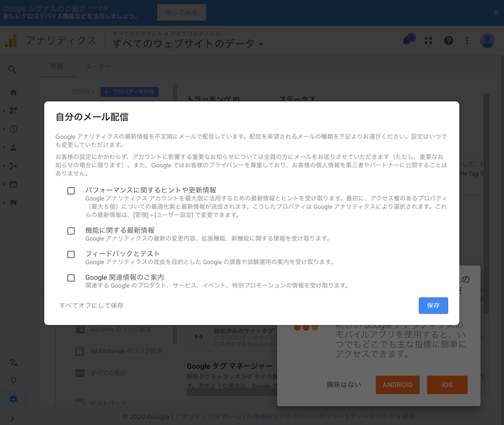Open AdSense のリンク設定 item

tap(120, 330)
